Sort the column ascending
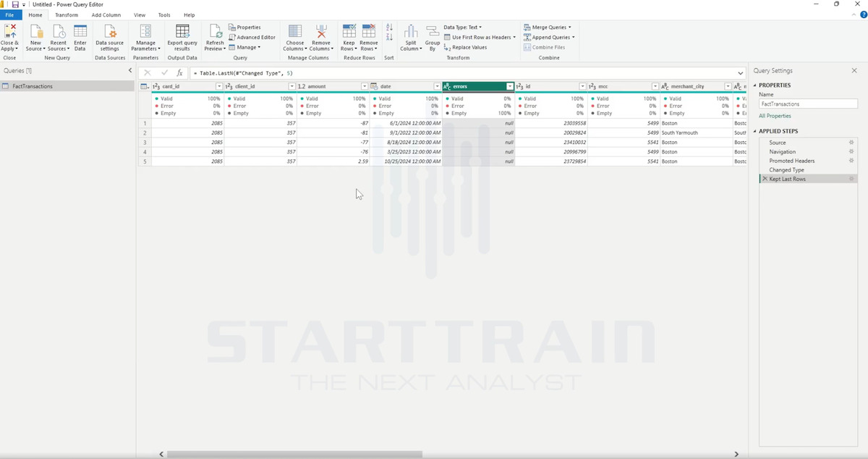 click(x=389, y=28)
